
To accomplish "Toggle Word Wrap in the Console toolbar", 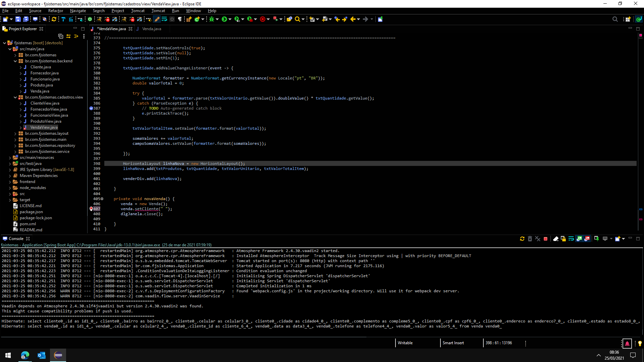I will tap(571, 239).
